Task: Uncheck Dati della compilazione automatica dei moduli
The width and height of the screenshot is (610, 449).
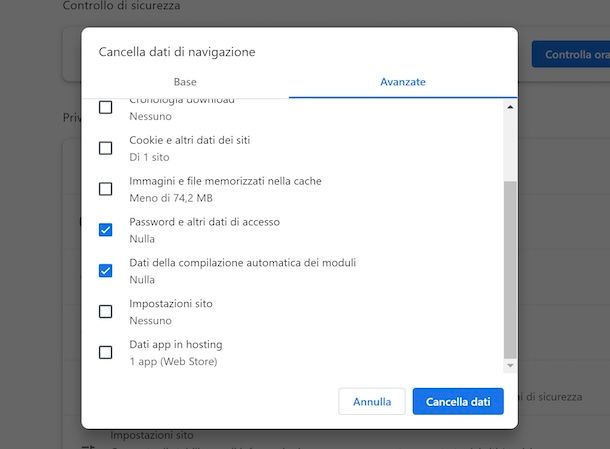Action: coord(105,271)
